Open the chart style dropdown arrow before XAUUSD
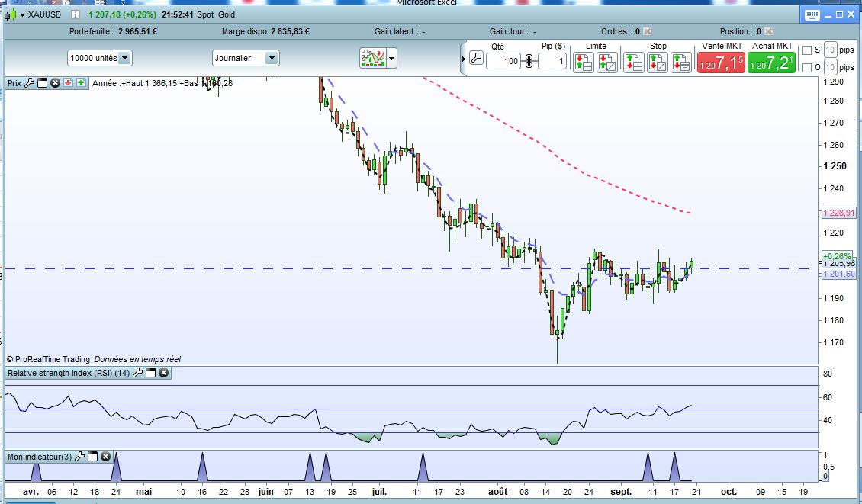 [23, 14]
